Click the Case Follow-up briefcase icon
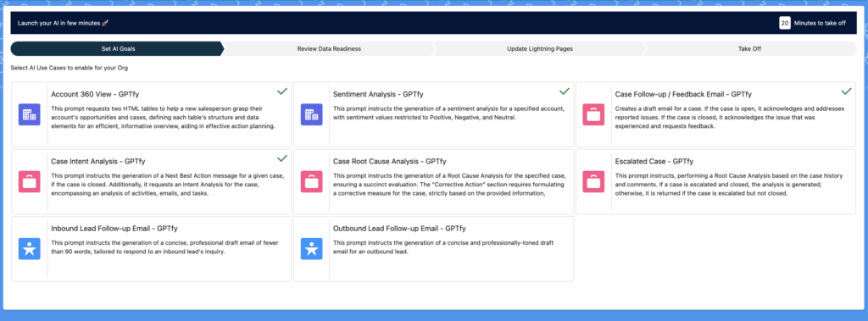 593,114
